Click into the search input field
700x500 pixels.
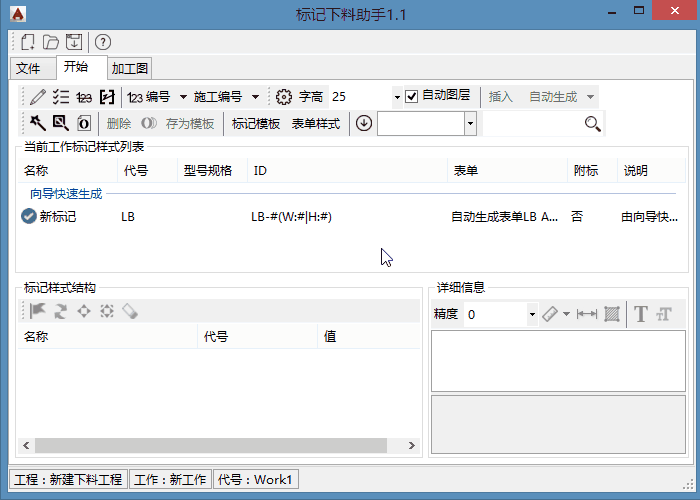(533, 124)
